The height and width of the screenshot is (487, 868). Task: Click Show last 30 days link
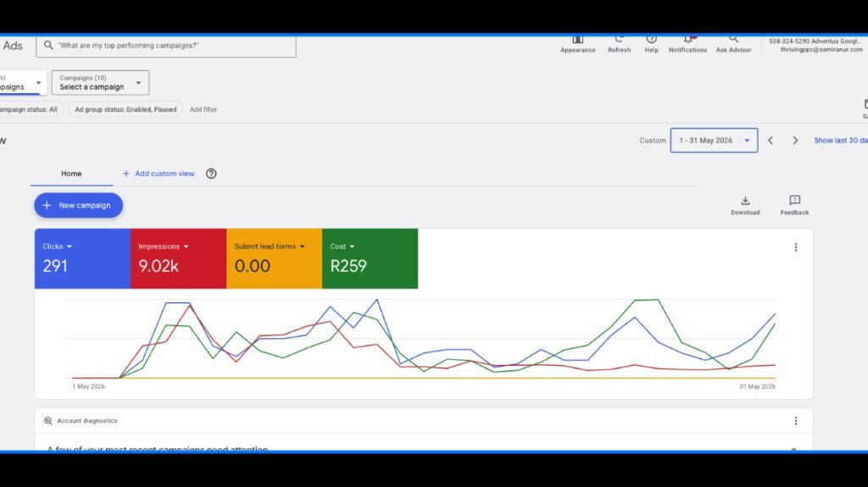click(840, 141)
